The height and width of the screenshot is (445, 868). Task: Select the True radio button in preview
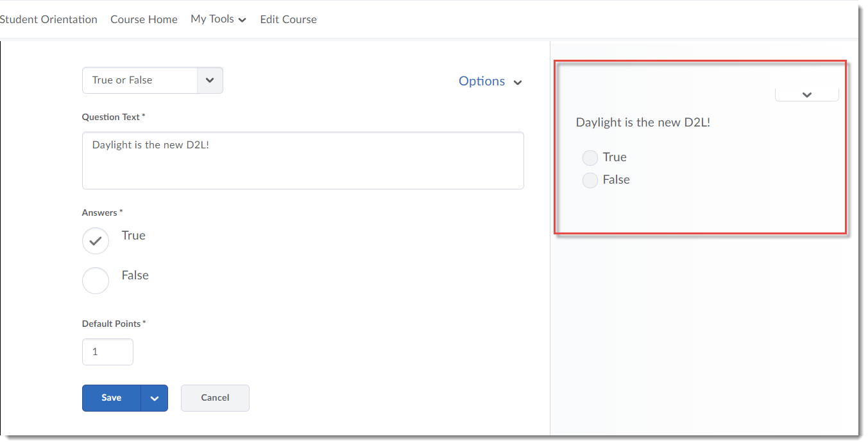click(590, 158)
